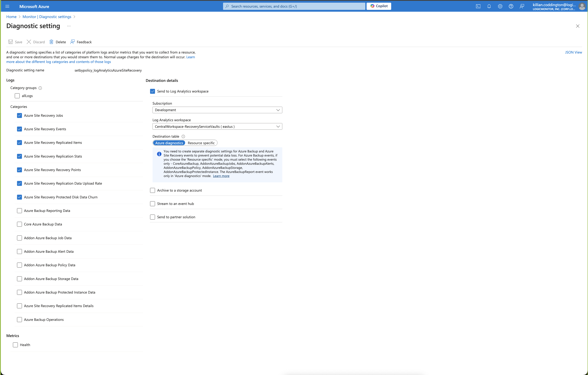Open portal settings gear
This screenshot has height=375, width=588.
(x=500, y=6)
